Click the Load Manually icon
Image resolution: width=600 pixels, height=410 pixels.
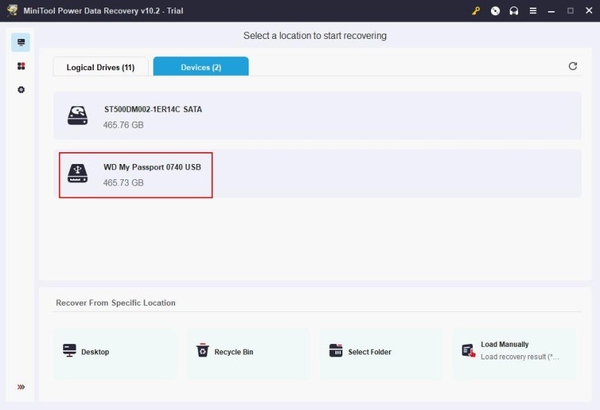(468, 350)
